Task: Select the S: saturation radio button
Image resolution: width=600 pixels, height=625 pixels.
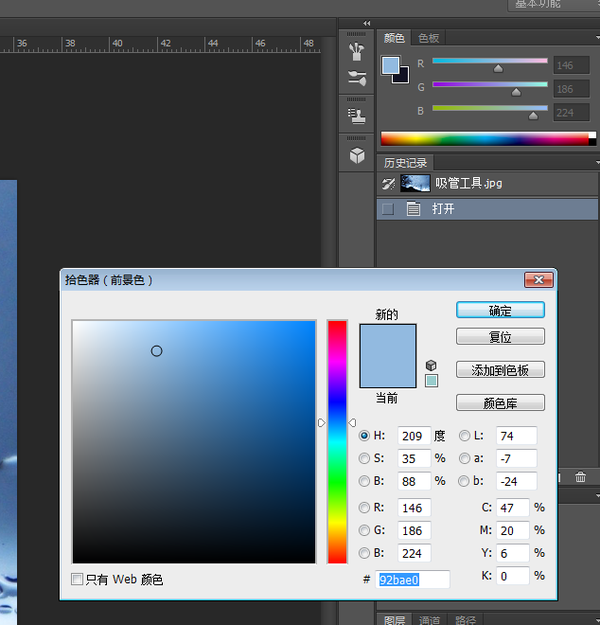Action: pyautogui.click(x=364, y=459)
